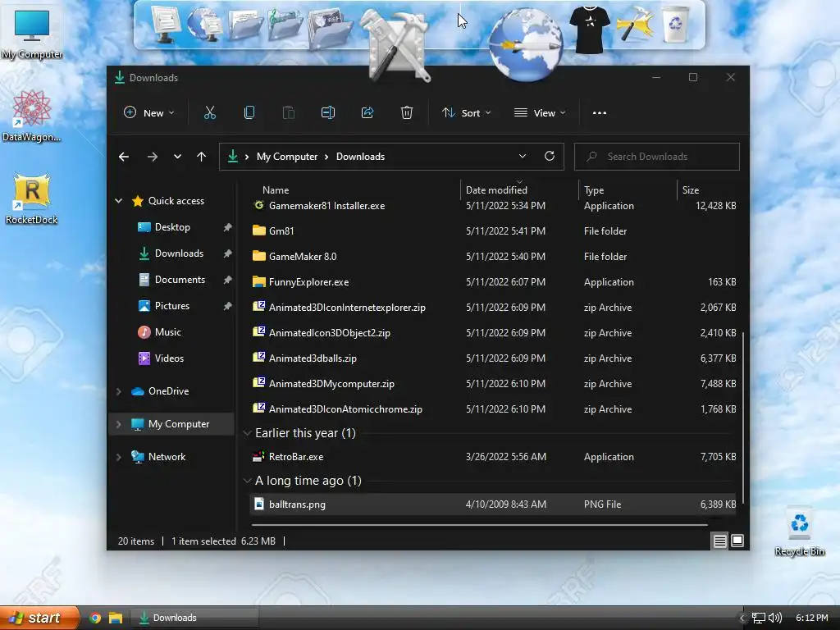Click the black t-shirt dock icon
This screenshot has width=840, height=630.
590,30
